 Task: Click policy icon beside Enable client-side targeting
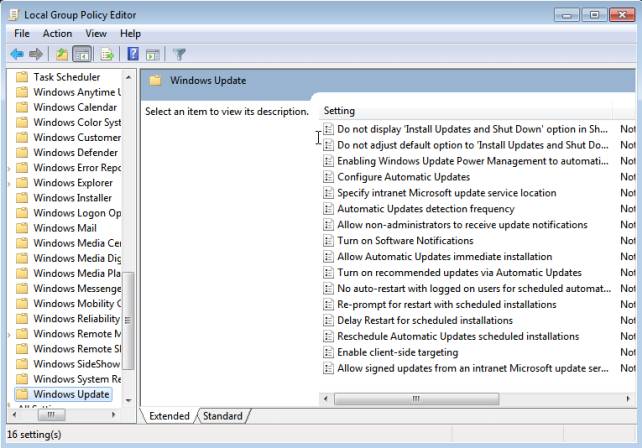point(328,352)
